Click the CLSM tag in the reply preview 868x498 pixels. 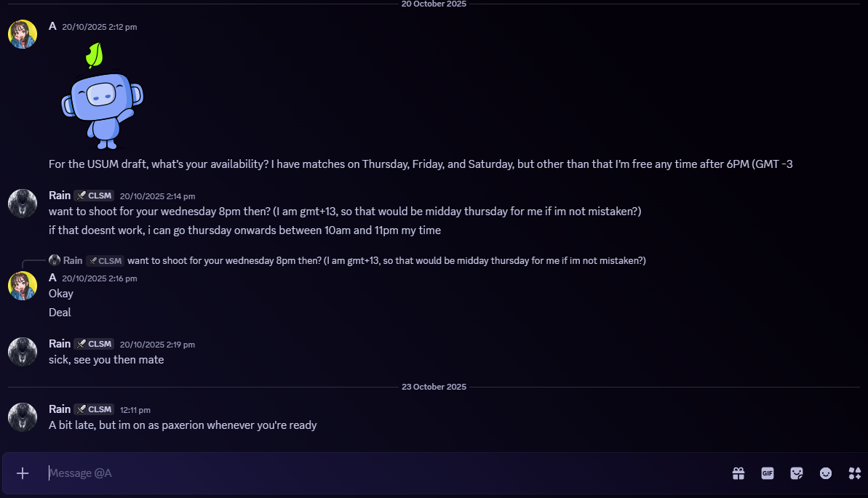point(105,260)
